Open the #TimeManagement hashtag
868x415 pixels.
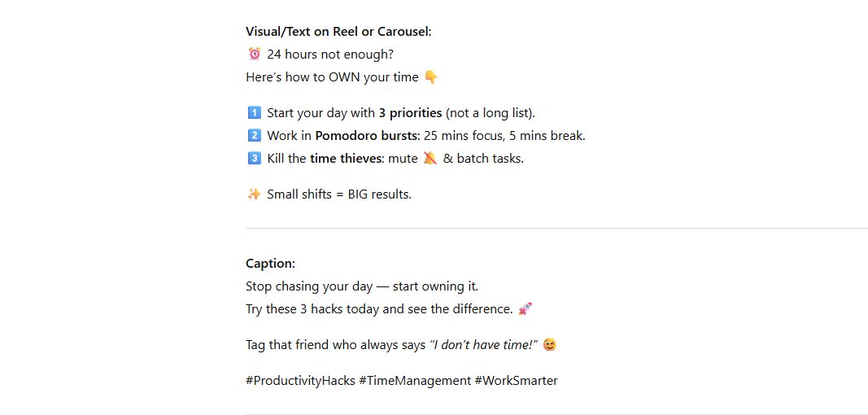tap(415, 381)
